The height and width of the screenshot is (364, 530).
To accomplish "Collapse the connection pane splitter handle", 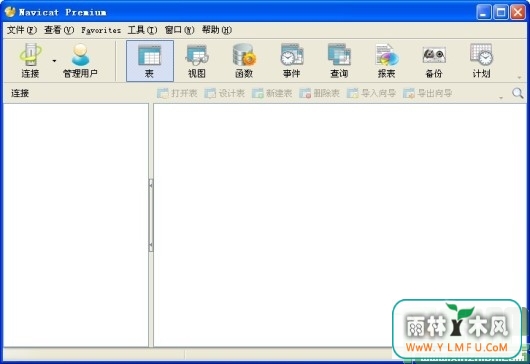I will click(151, 215).
